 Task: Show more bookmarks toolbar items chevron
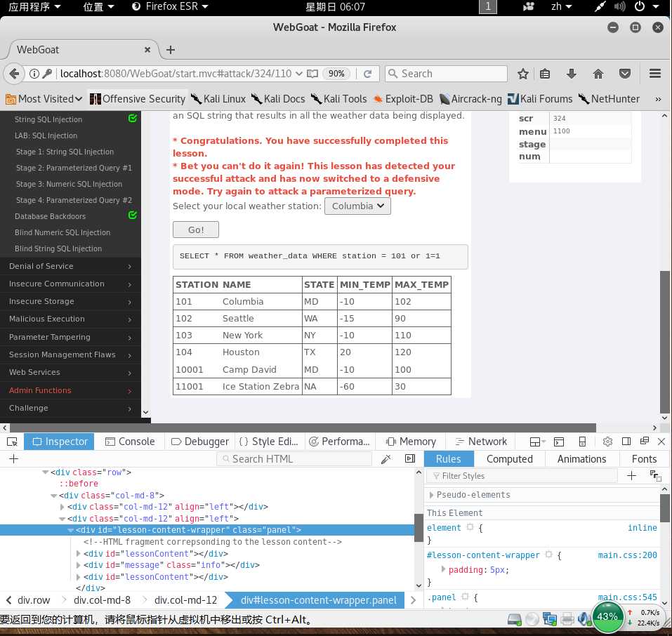(x=658, y=99)
